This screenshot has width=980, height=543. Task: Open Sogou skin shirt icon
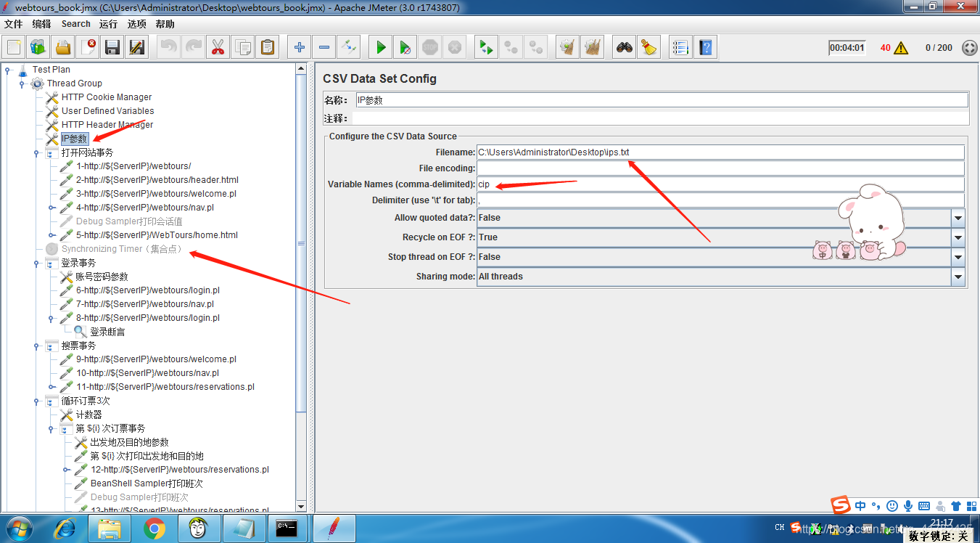955,506
